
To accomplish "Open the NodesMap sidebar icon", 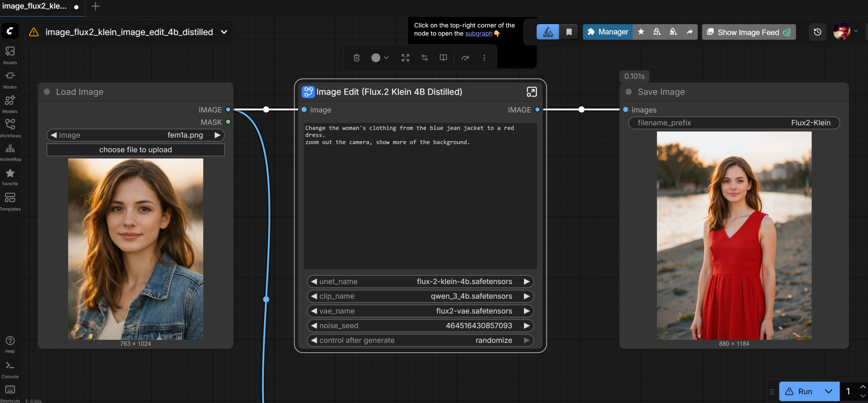I will point(10,152).
